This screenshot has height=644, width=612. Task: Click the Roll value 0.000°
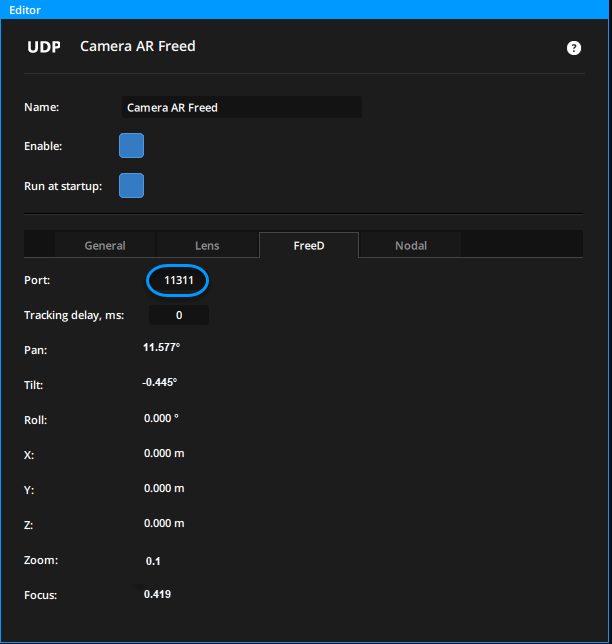161,418
